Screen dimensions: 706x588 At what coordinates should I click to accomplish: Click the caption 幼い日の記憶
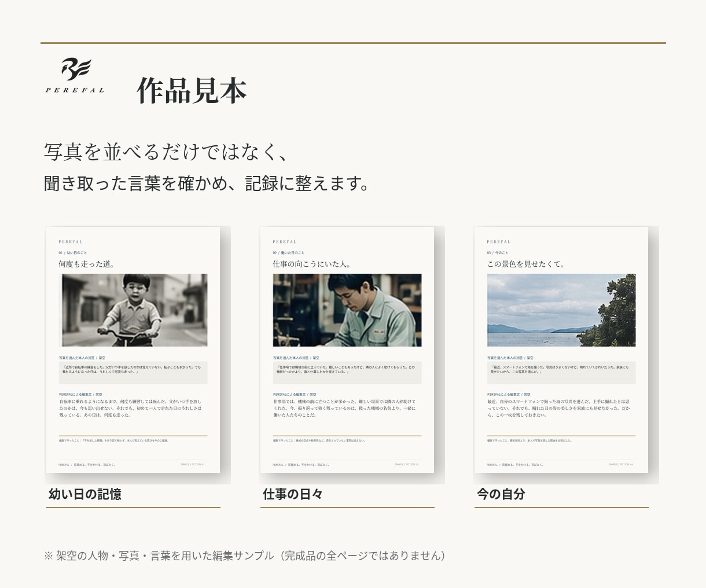[85, 494]
